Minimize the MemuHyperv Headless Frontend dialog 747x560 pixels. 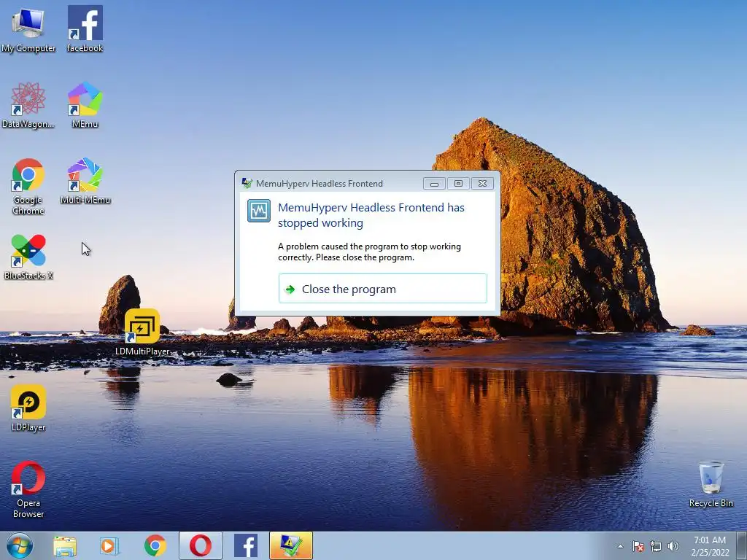tap(434, 184)
